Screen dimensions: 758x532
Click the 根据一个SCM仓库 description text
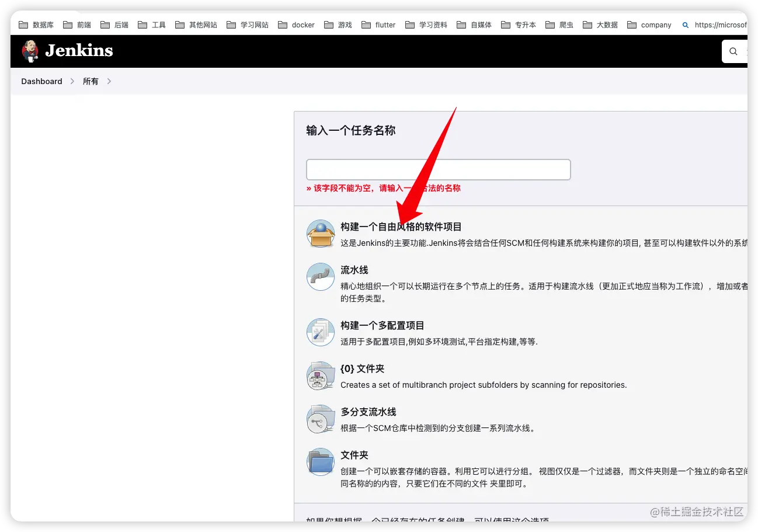[x=438, y=428]
